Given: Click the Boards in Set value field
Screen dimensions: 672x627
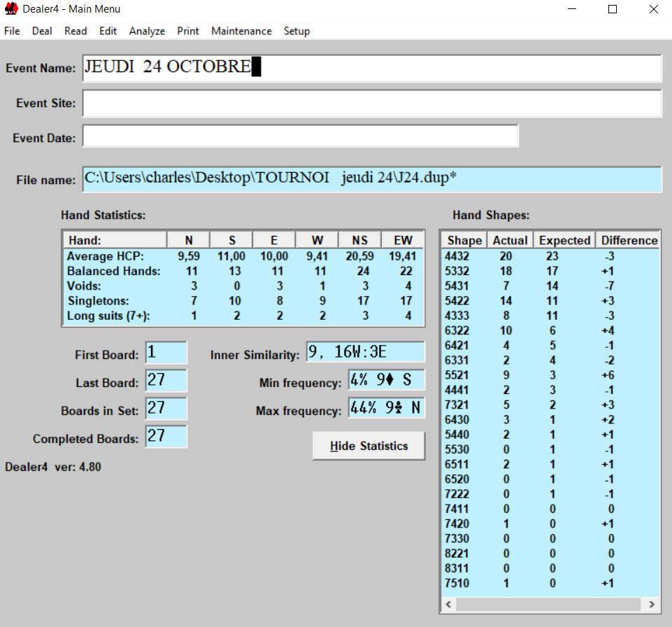Looking at the screenshot, I should pos(166,408).
